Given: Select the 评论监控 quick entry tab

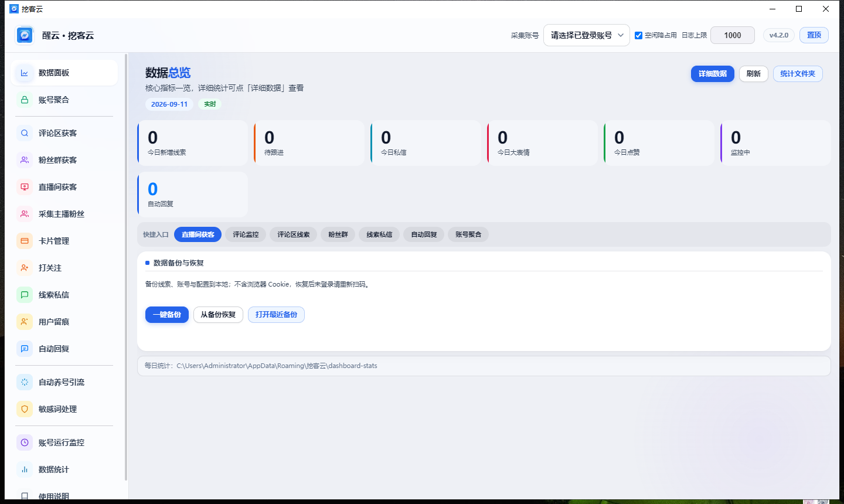Looking at the screenshot, I should [x=246, y=234].
